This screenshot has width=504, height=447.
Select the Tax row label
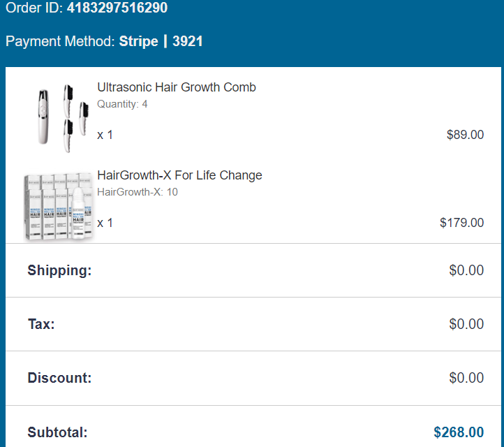click(41, 324)
